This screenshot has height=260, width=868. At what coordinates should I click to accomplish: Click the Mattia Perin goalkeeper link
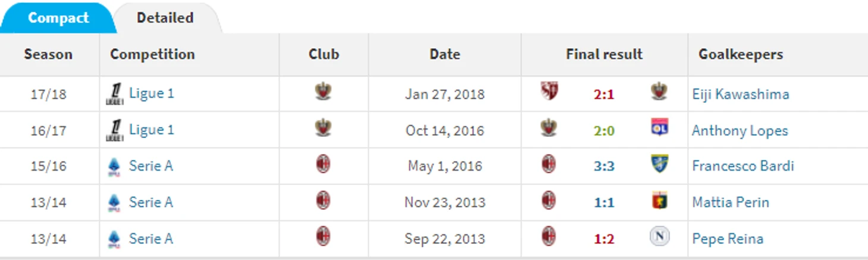pyautogui.click(x=731, y=203)
